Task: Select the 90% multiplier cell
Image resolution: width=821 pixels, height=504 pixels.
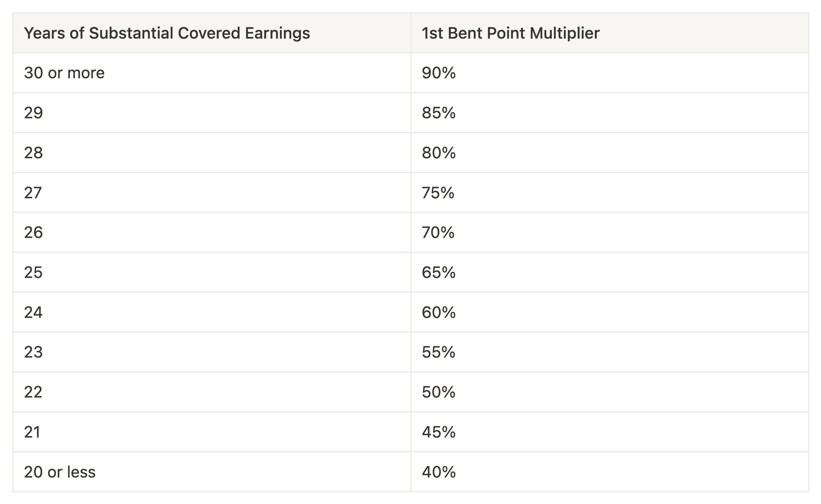Action: [x=610, y=73]
